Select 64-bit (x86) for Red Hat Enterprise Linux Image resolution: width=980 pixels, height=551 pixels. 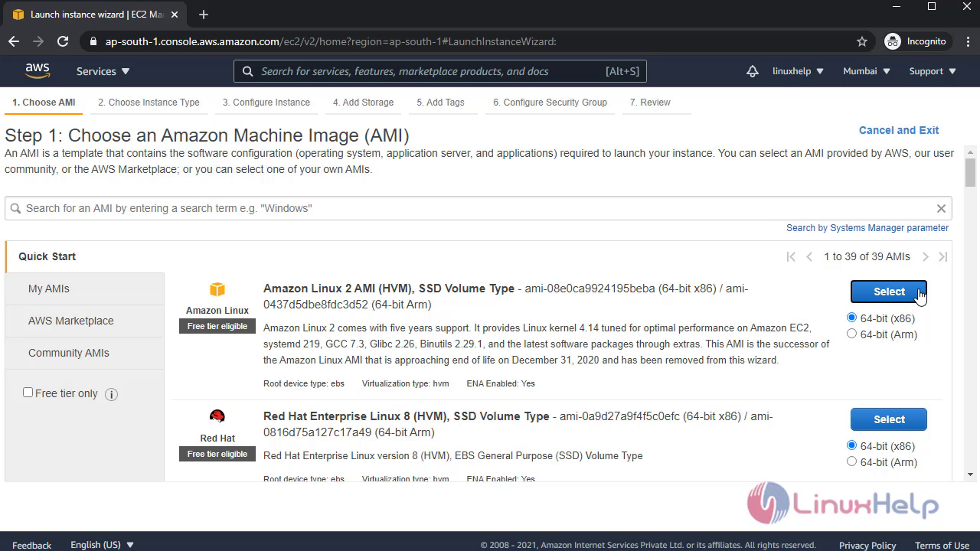[x=852, y=445]
